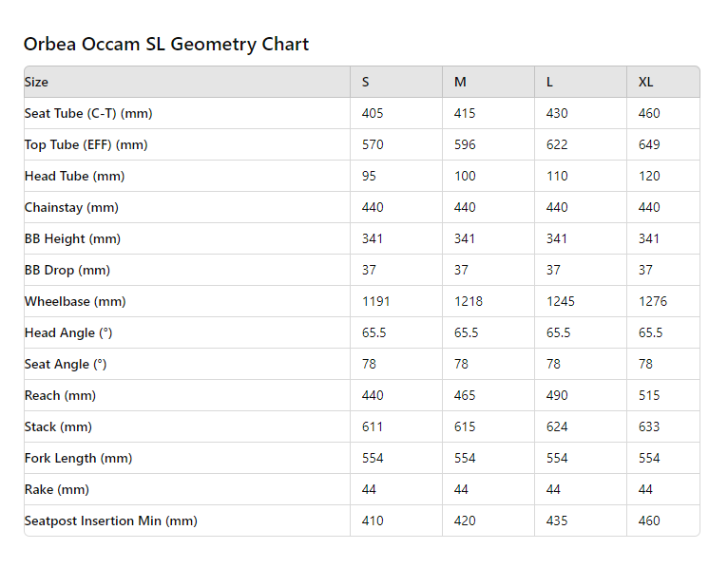Click the Chainstay (mm) row label

(x=71, y=207)
